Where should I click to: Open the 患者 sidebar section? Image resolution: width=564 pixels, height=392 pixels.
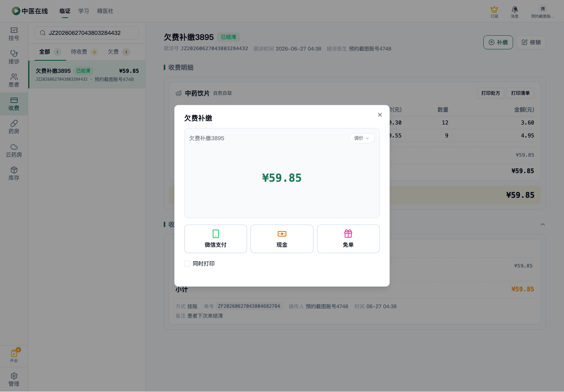pyautogui.click(x=14, y=81)
